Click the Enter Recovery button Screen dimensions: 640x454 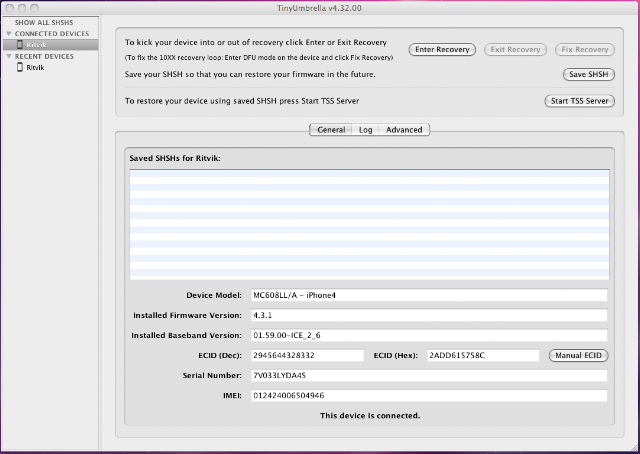tap(442, 49)
